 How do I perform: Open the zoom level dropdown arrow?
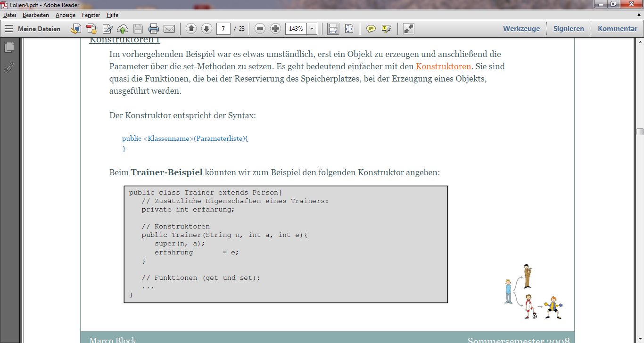(x=312, y=29)
